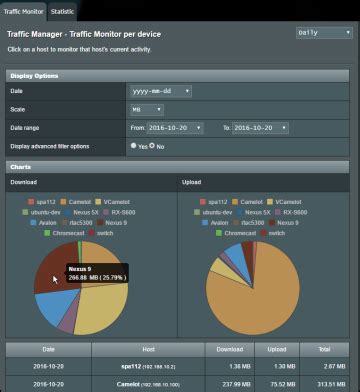Toggle spa112 in Download chart legend
360x392 pixels.
[x=42, y=202]
